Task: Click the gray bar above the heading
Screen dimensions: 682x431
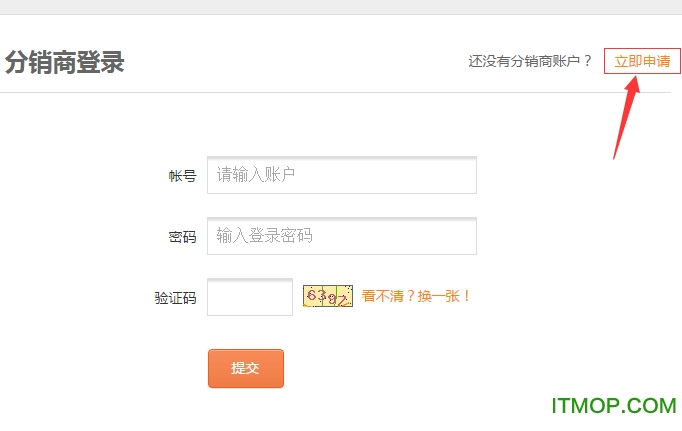Action: pos(341,7)
